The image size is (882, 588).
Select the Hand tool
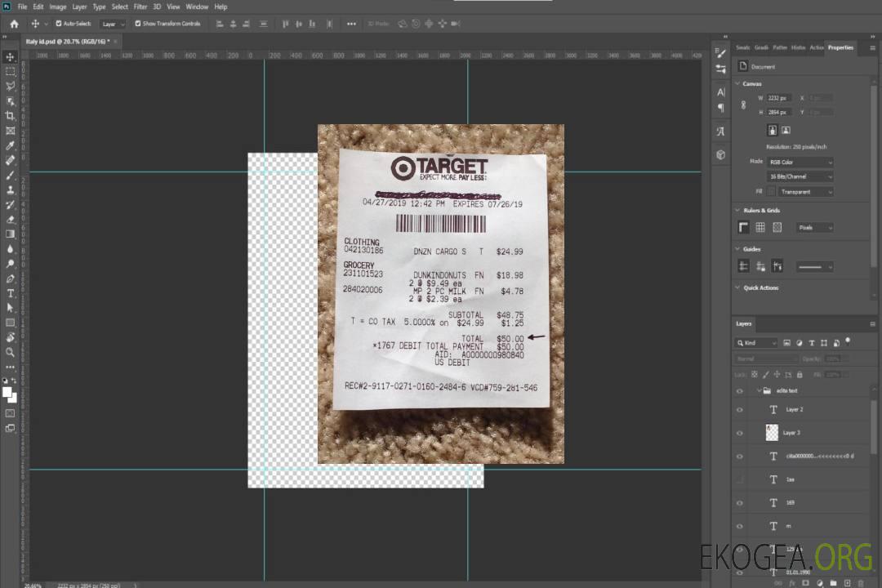(x=10, y=337)
